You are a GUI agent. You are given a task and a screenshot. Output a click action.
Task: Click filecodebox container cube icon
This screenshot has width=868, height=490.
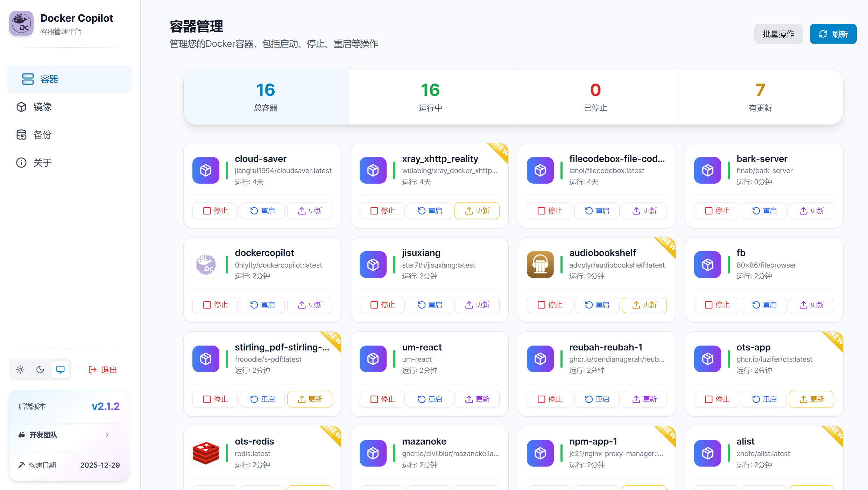(540, 170)
